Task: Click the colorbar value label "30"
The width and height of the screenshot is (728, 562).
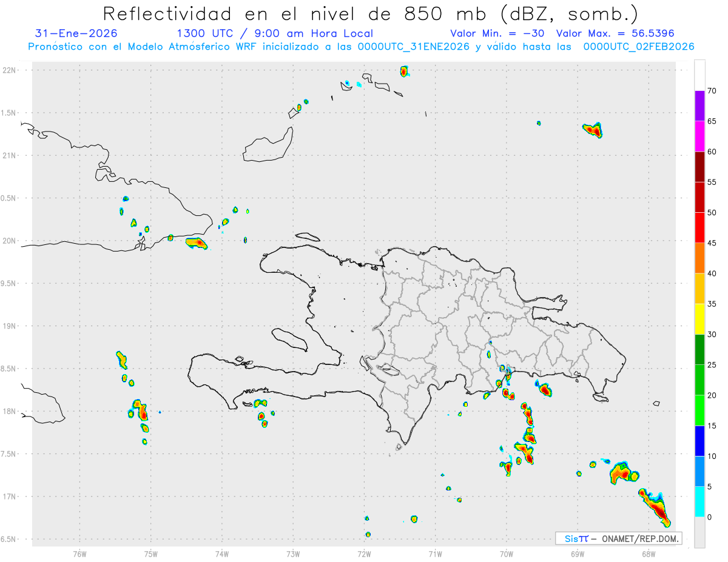Action: tap(712, 335)
